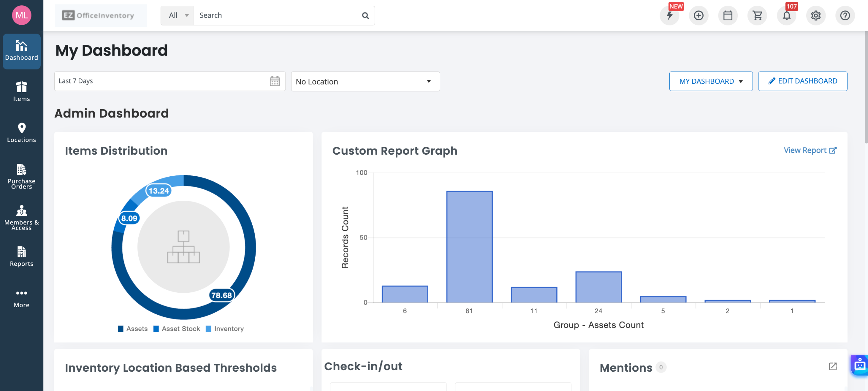This screenshot has width=868, height=391.
Task: Open the chatbot assistant icon
Action: pyautogui.click(x=860, y=365)
